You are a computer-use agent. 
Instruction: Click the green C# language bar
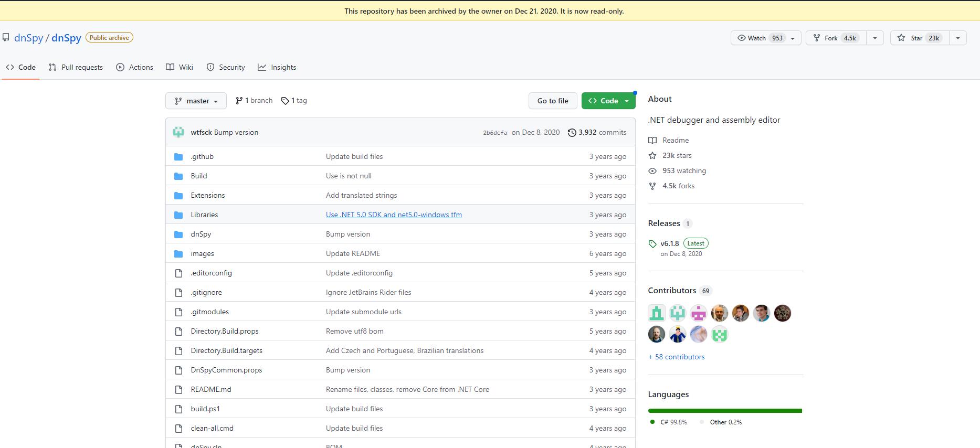pyautogui.click(x=725, y=411)
